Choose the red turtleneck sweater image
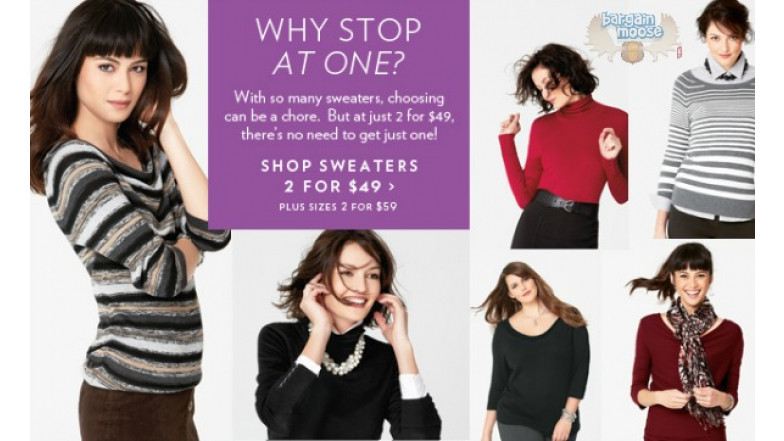 564,146
